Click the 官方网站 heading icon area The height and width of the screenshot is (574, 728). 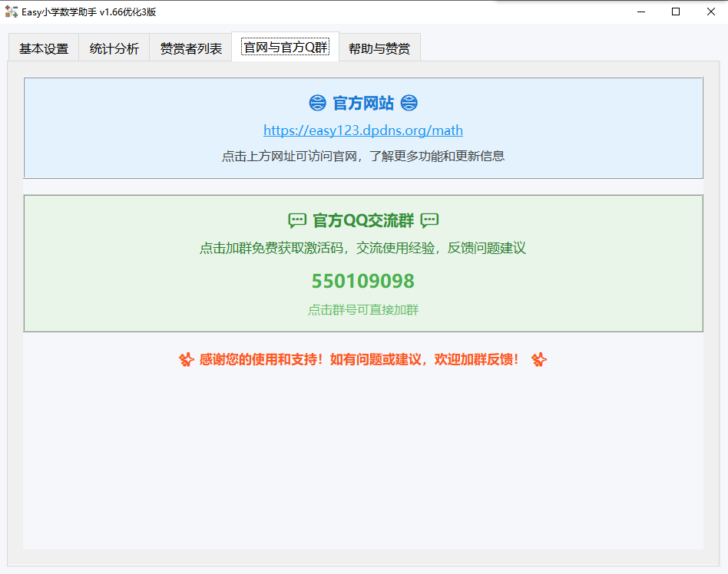point(362,102)
